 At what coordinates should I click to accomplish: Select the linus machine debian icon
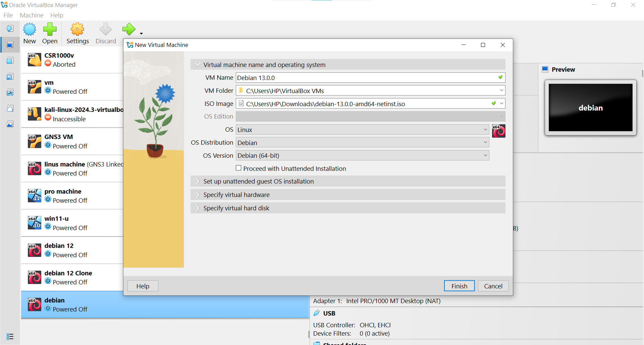pyautogui.click(x=34, y=168)
